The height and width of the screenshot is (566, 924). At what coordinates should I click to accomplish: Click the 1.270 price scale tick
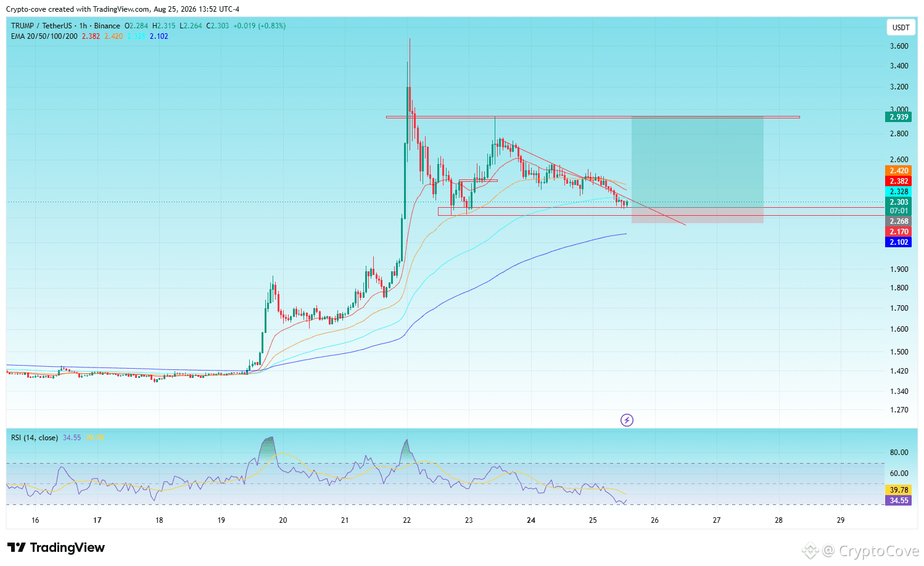tap(899, 410)
